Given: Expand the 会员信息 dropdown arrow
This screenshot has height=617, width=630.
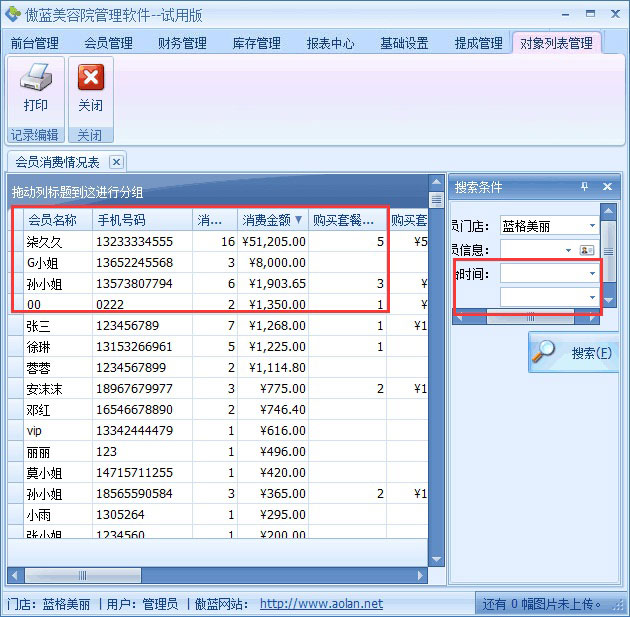Looking at the screenshot, I should click(569, 250).
